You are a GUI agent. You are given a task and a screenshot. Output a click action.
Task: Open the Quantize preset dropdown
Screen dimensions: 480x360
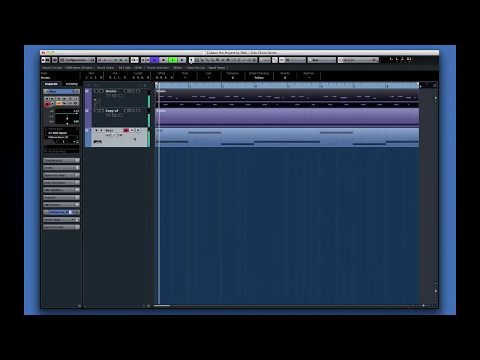point(358,60)
